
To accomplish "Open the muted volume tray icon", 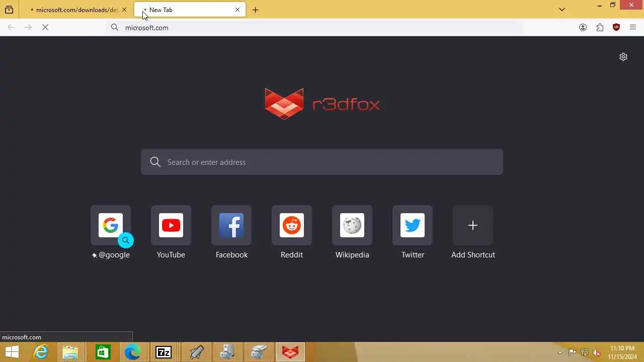I will tap(597, 352).
